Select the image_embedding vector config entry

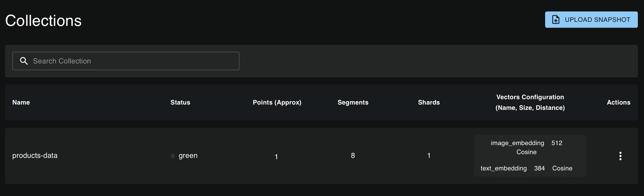(x=517, y=143)
